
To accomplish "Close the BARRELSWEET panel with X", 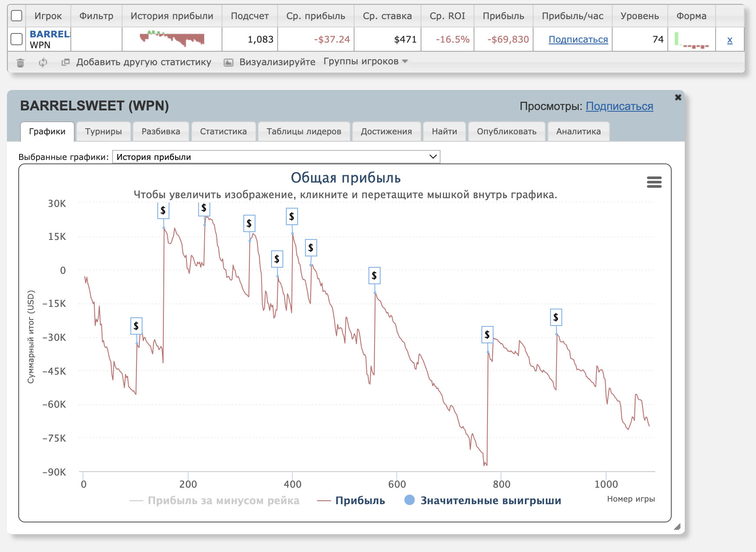I will click(x=678, y=97).
